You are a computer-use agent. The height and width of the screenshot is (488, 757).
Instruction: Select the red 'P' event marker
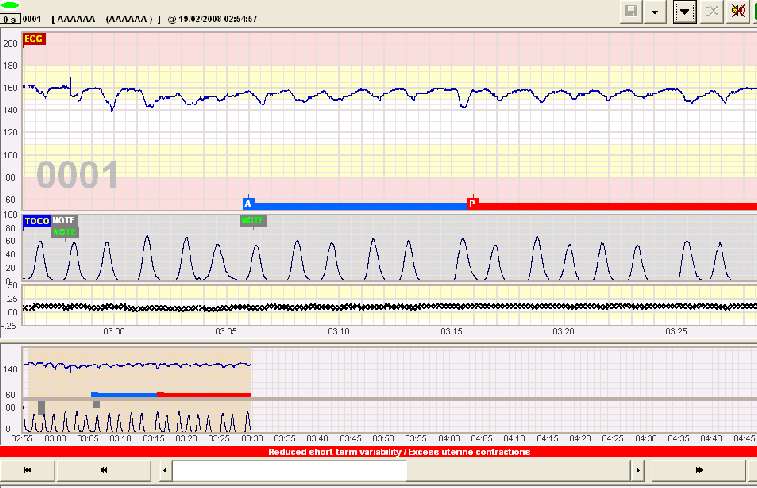pyautogui.click(x=473, y=204)
